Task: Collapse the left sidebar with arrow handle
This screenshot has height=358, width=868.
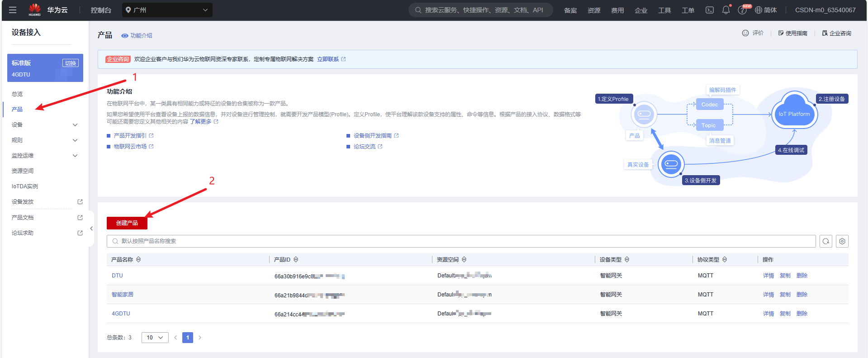Action: click(x=91, y=229)
